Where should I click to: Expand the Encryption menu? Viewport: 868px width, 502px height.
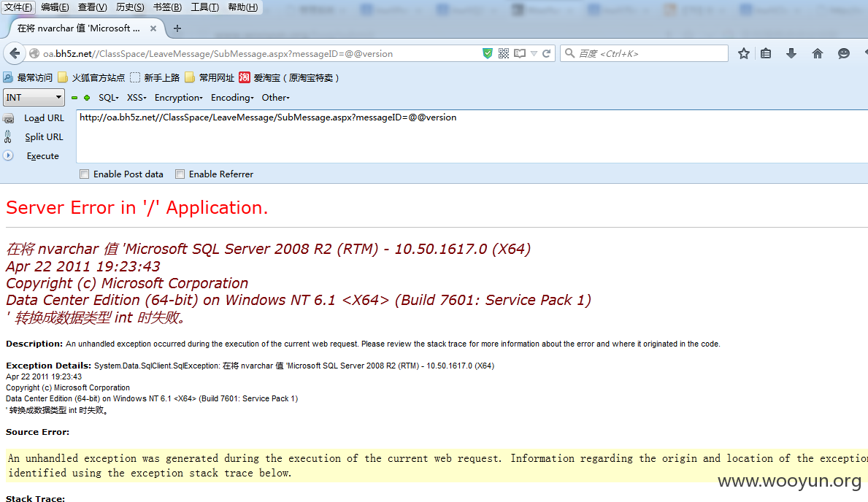click(x=178, y=98)
